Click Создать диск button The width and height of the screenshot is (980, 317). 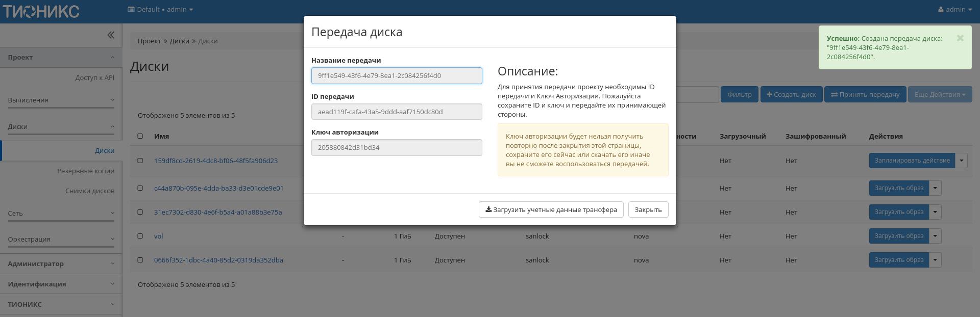pos(791,94)
